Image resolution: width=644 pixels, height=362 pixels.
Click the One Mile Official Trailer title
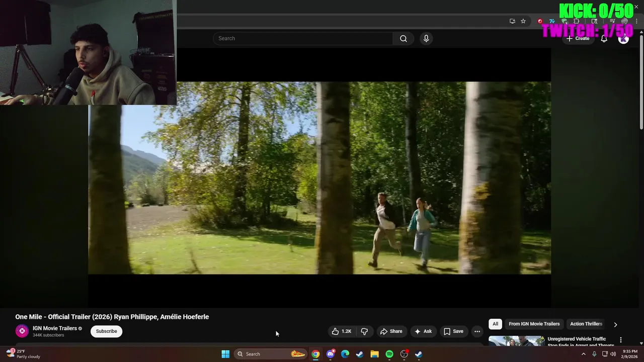coord(112,317)
